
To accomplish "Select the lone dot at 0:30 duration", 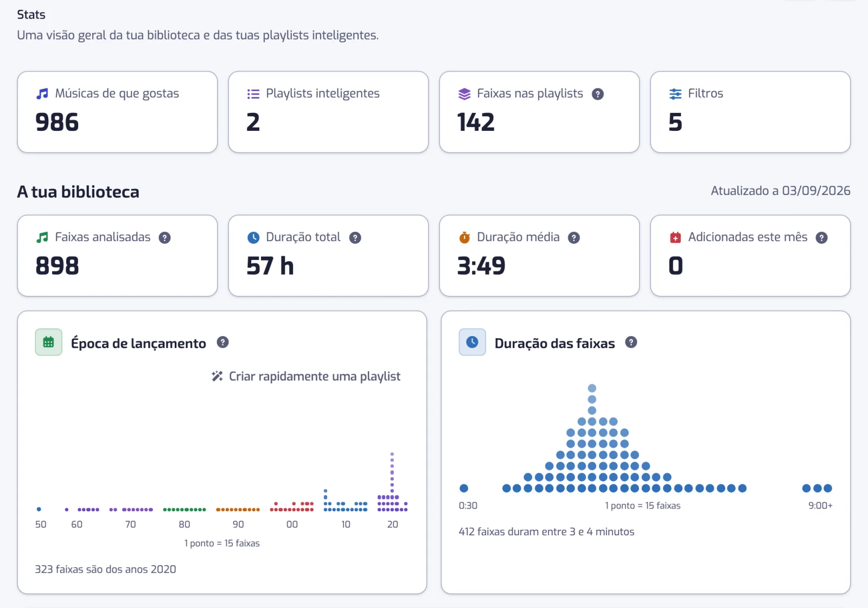I will [464, 488].
